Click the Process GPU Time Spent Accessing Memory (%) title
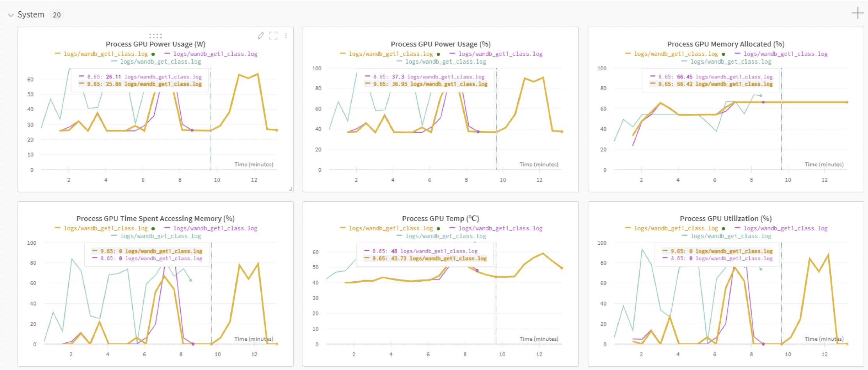Screen dimensions: 868x370 click(155, 219)
